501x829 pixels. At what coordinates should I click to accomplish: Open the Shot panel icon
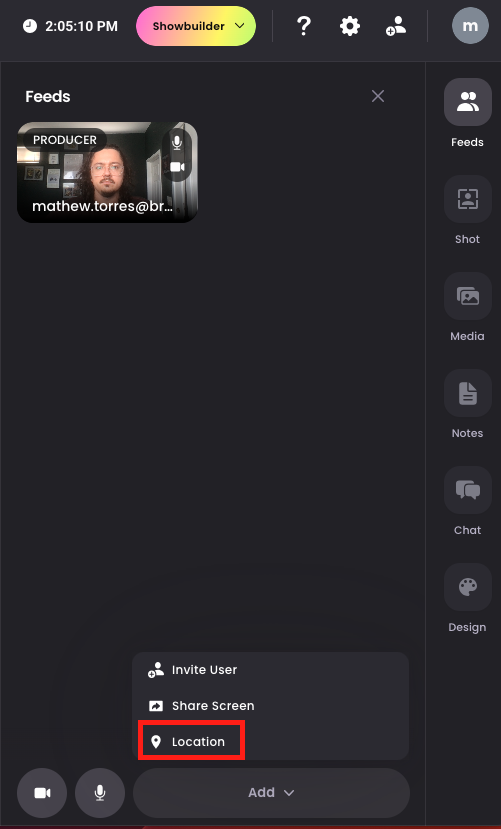pyautogui.click(x=468, y=199)
